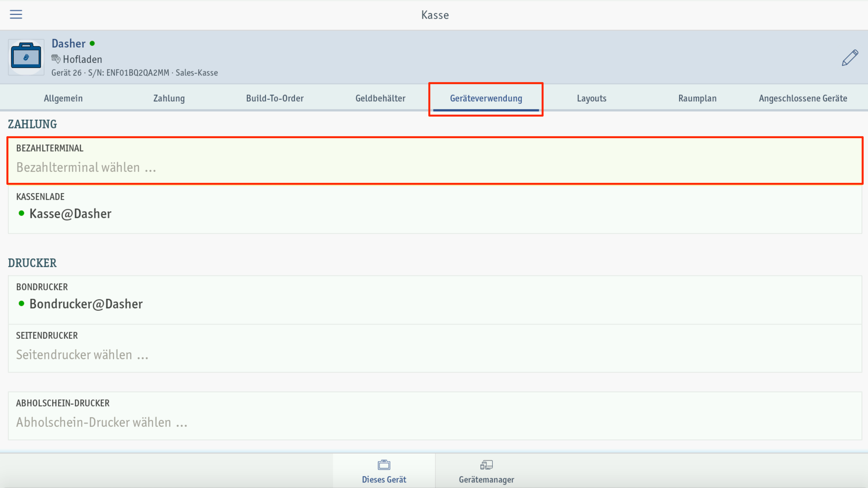Click the Gerätemanager devices icon
868x488 pixels.
(x=486, y=465)
